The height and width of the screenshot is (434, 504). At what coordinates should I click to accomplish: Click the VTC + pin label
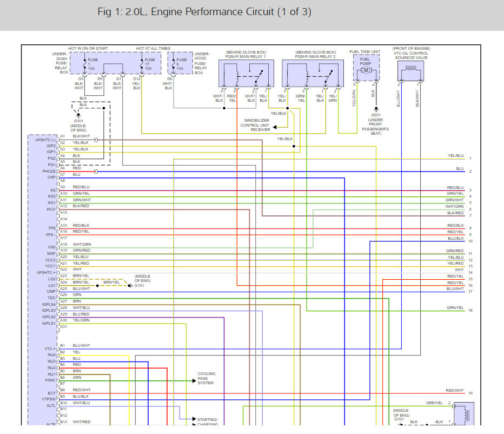(x=50, y=348)
